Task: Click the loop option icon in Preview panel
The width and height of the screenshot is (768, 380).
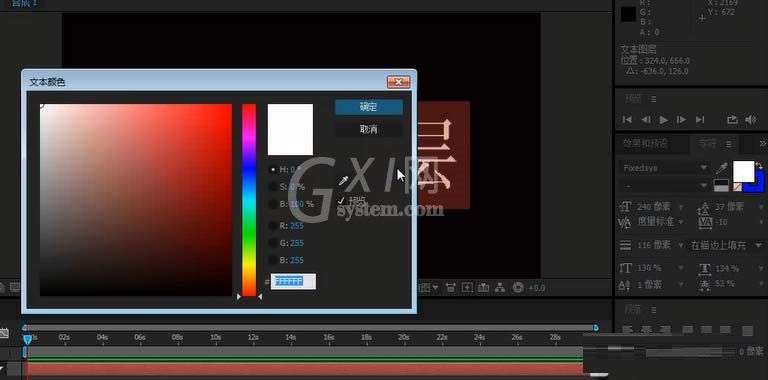Action: (x=732, y=119)
